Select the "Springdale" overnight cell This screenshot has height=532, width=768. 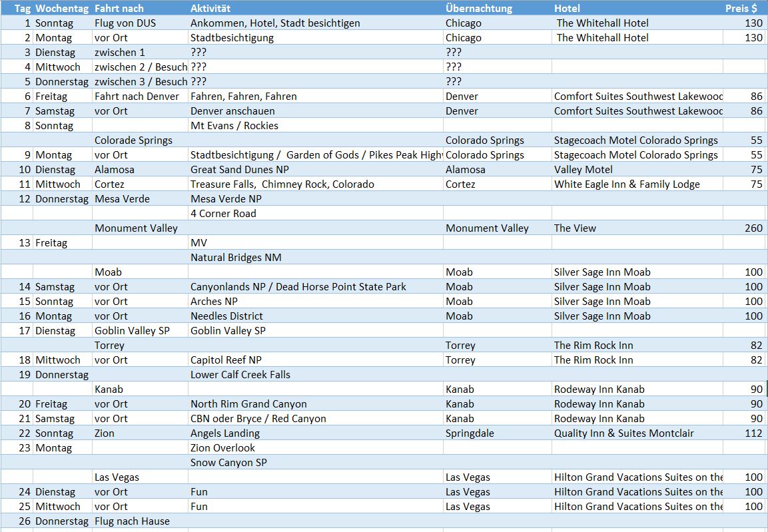click(x=470, y=433)
